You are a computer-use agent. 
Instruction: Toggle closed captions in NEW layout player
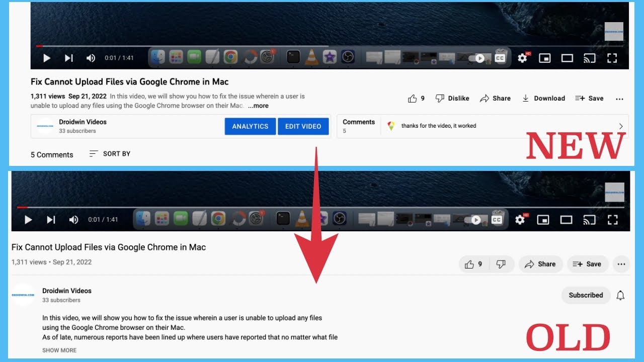click(x=500, y=58)
